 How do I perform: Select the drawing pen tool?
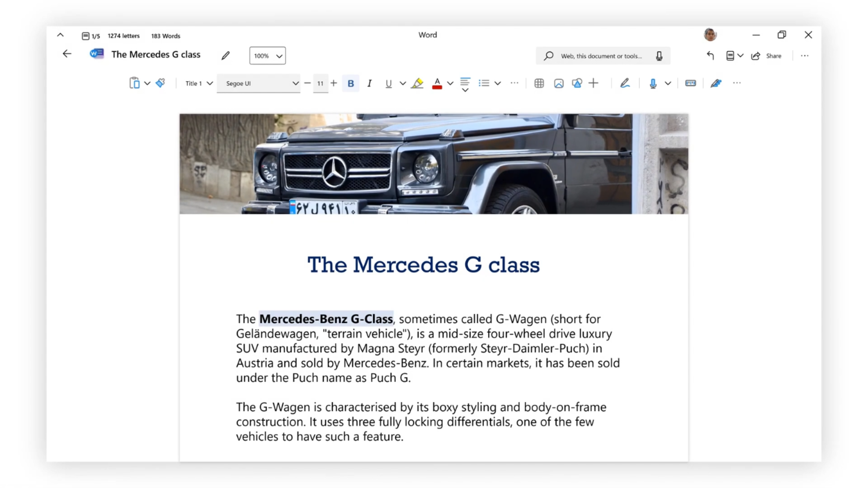625,83
